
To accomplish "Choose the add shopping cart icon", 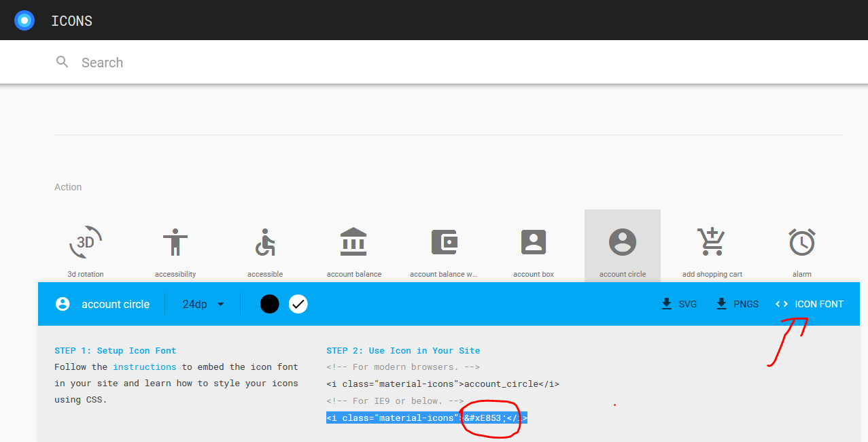I will (x=712, y=241).
